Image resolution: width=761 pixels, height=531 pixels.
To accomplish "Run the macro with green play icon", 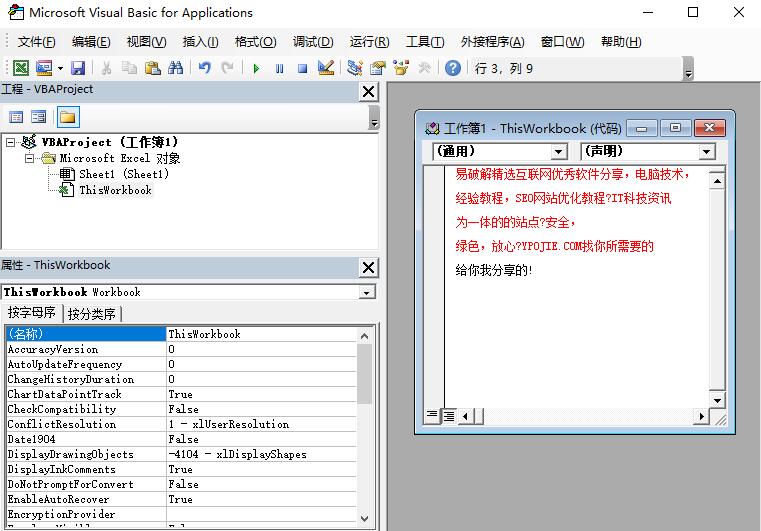I will [x=256, y=68].
